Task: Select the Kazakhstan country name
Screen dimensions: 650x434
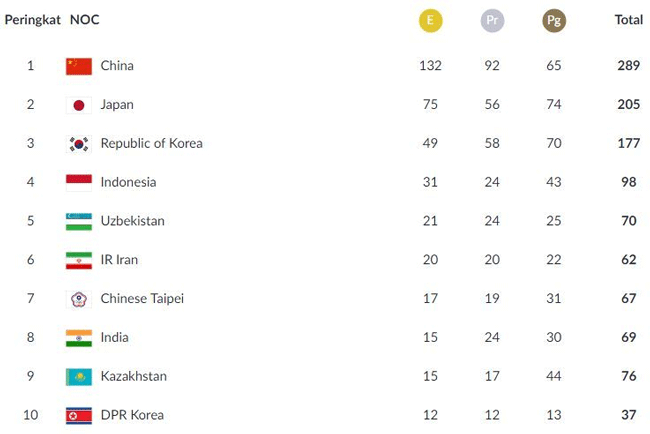Action: [133, 377]
